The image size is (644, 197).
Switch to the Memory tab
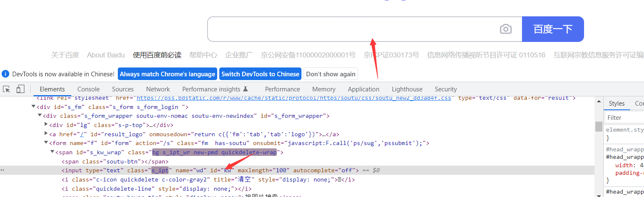pyautogui.click(x=324, y=89)
